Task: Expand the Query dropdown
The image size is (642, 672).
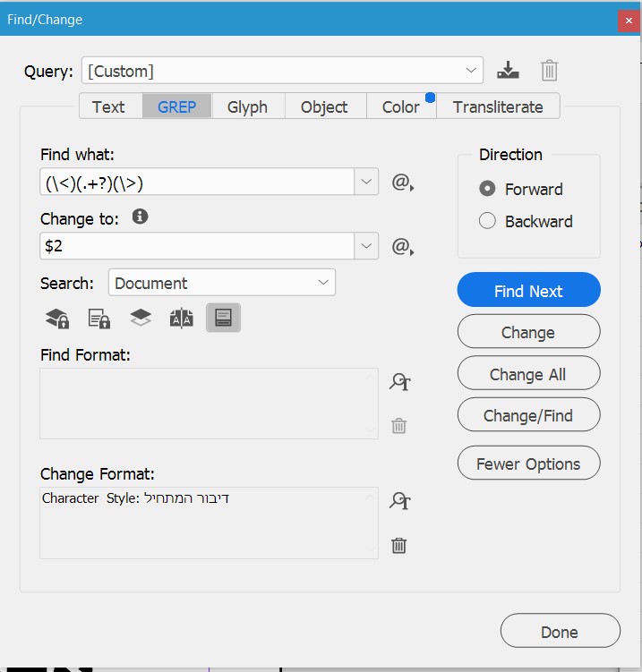Action: pos(472,71)
